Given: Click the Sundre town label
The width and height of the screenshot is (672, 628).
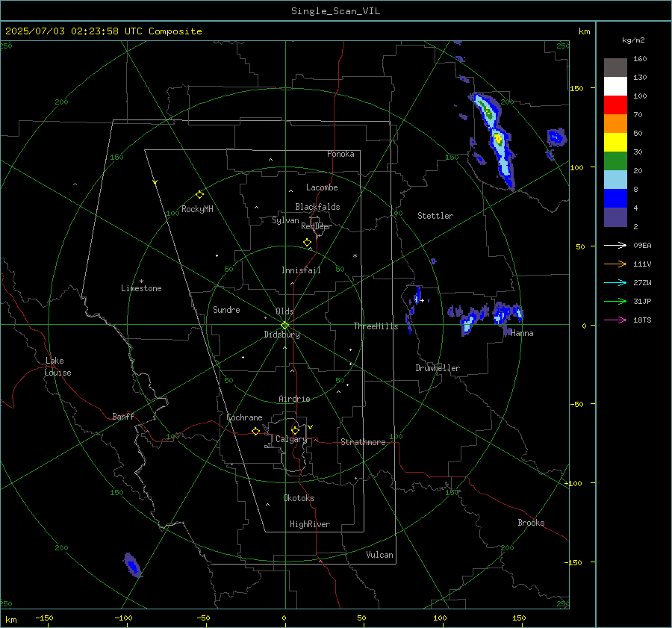Looking at the screenshot, I should click(x=226, y=310).
